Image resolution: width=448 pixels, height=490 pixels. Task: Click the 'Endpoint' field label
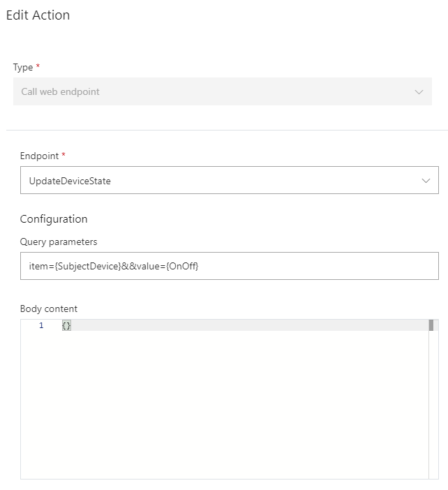[40, 156]
